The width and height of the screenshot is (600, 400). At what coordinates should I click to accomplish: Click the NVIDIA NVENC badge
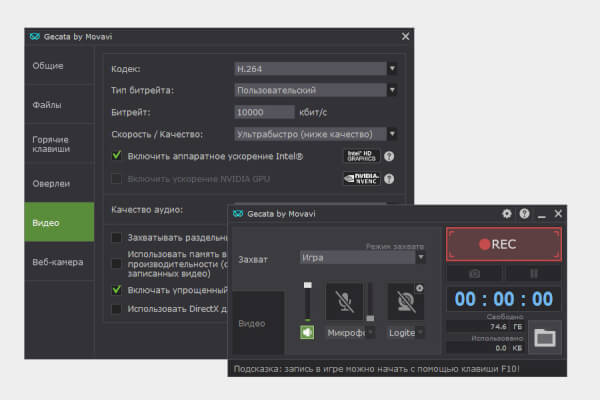[362, 178]
